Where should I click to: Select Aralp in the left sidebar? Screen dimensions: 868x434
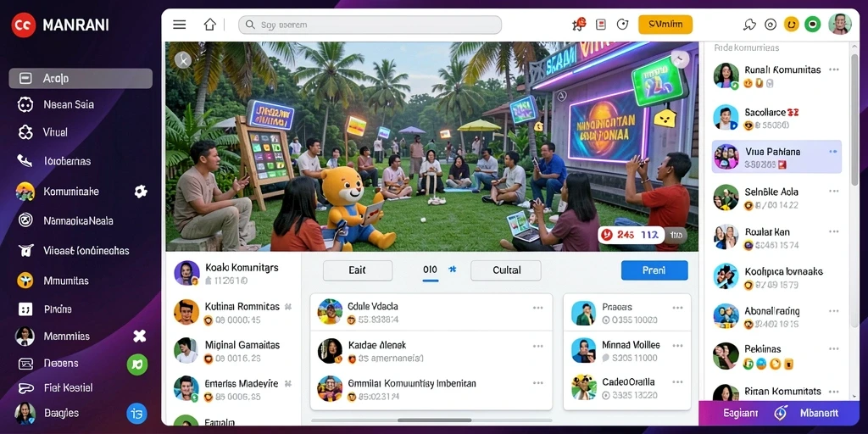click(x=81, y=79)
